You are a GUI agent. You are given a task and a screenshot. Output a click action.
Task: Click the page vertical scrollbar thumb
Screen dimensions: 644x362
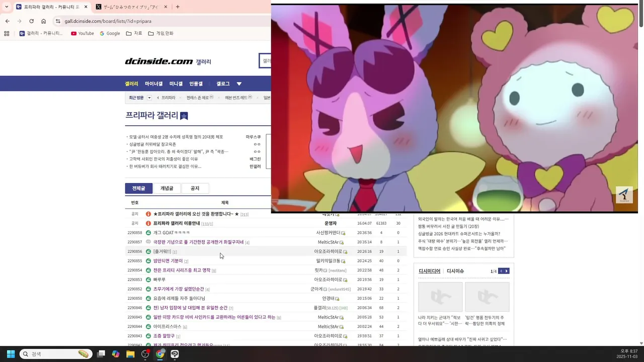(x=641, y=14)
